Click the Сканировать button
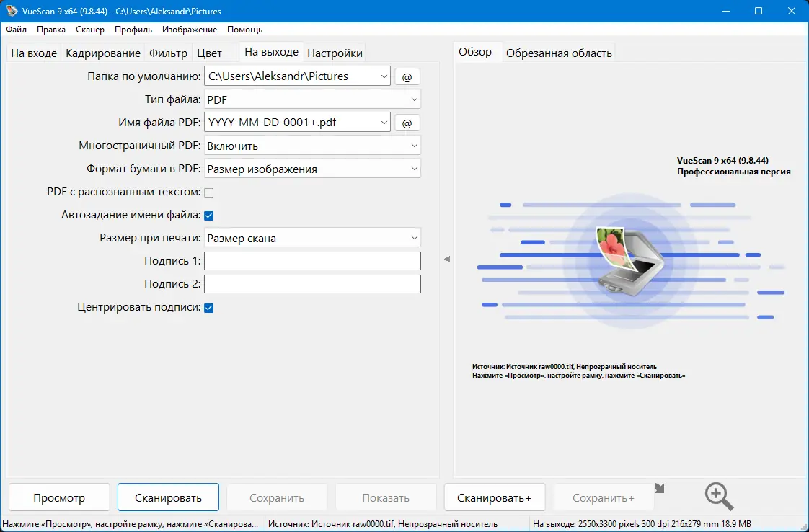 168,497
